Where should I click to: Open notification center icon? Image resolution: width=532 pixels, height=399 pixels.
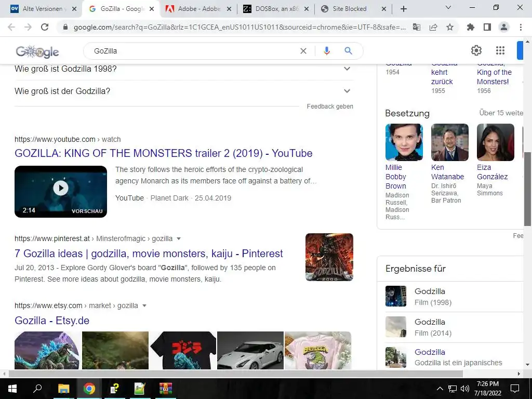tap(515, 389)
